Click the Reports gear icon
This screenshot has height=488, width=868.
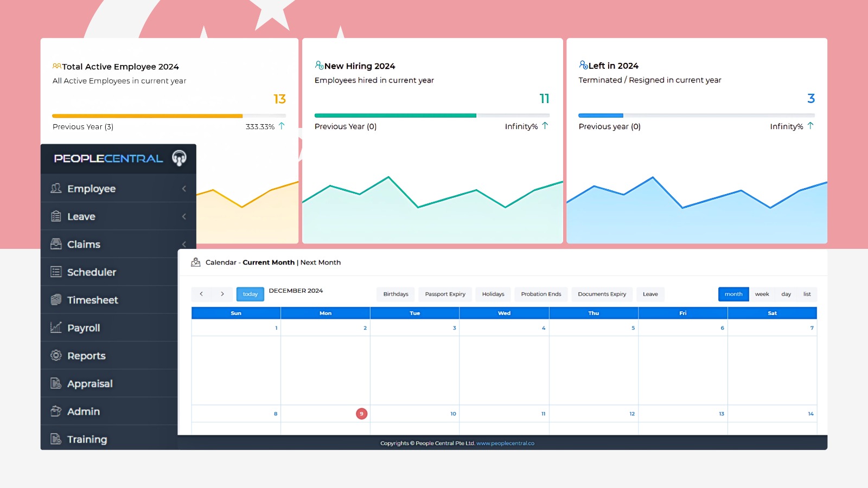coord(56,355)
